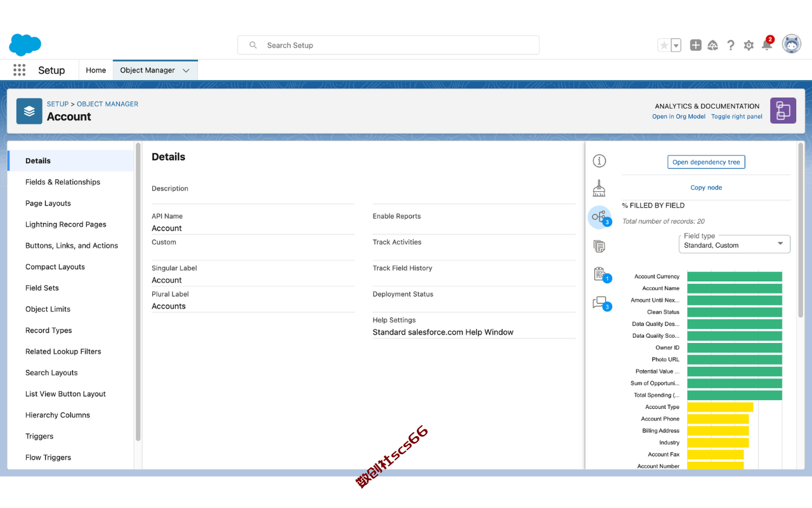Screen dimensions: 812x508
Task: Click the Account Phone chart label
Action: tap(660, 419)
